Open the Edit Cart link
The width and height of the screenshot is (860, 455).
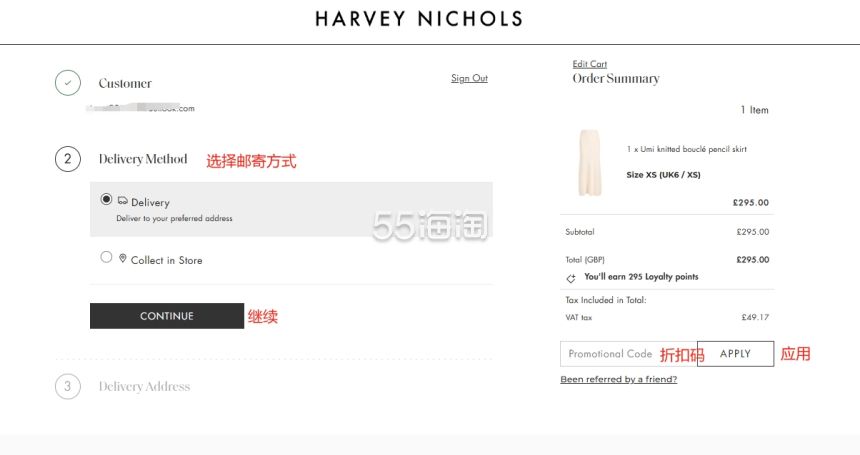[x=590, y=64]
